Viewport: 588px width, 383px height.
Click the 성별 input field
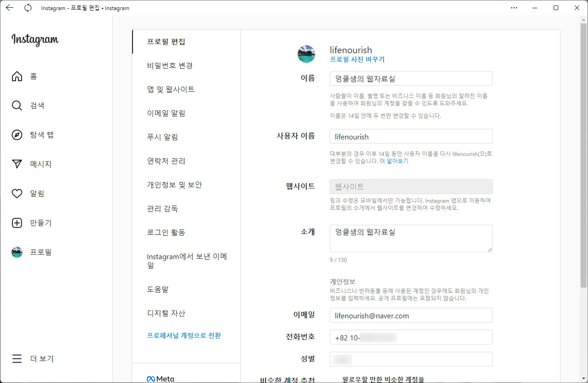point(411,359)
